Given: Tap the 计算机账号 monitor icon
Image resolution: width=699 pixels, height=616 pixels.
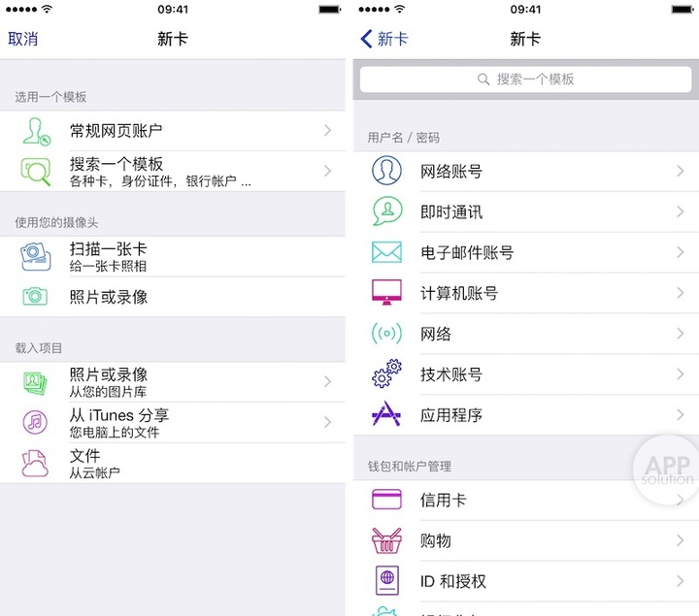Looking at the screenshot, I should click(x=386, y=293).
